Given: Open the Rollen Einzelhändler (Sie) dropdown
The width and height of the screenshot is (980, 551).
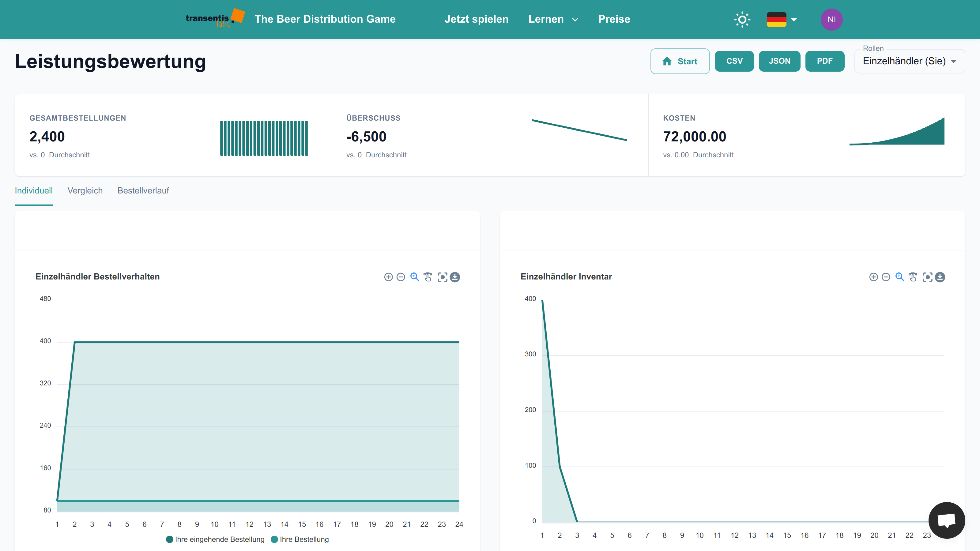Looking at the screenshot, I should (910, 61).
